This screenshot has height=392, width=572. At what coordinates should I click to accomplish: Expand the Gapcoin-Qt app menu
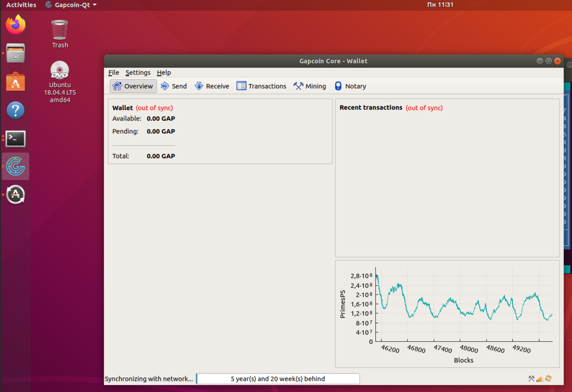point(71,5)
